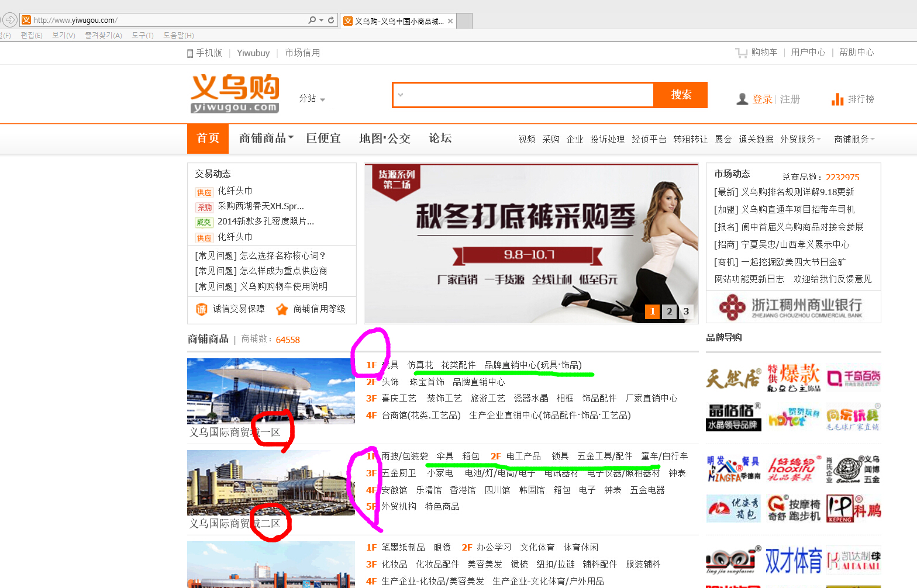
Task: Open the 보기(V) browser menu
Action: click(64, 36)
